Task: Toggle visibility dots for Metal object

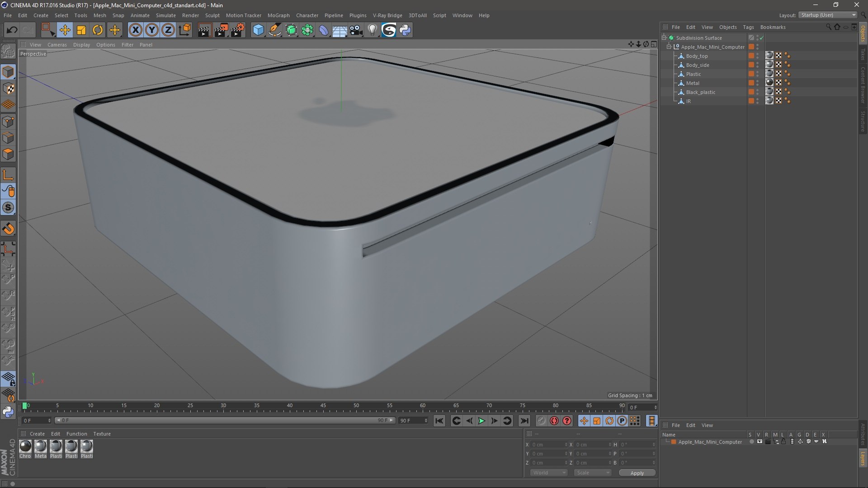Action: (758, 83)
